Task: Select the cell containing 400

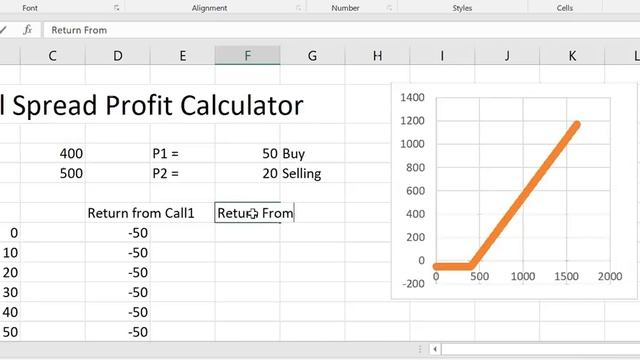Action: tap(53, 153)
